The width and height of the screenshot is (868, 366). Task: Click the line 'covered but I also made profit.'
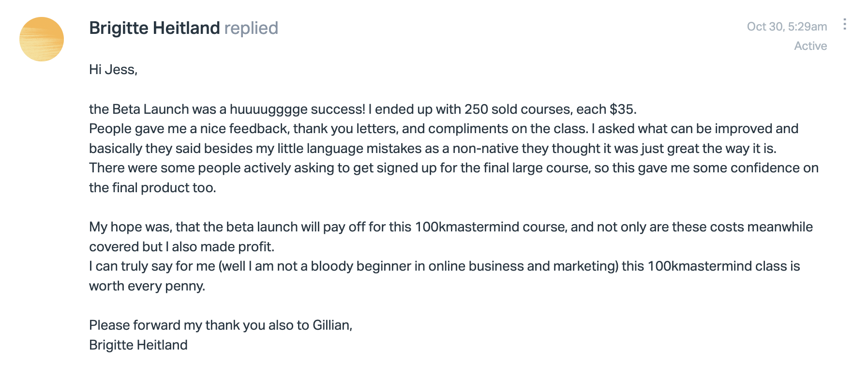(x=181, y=247)
